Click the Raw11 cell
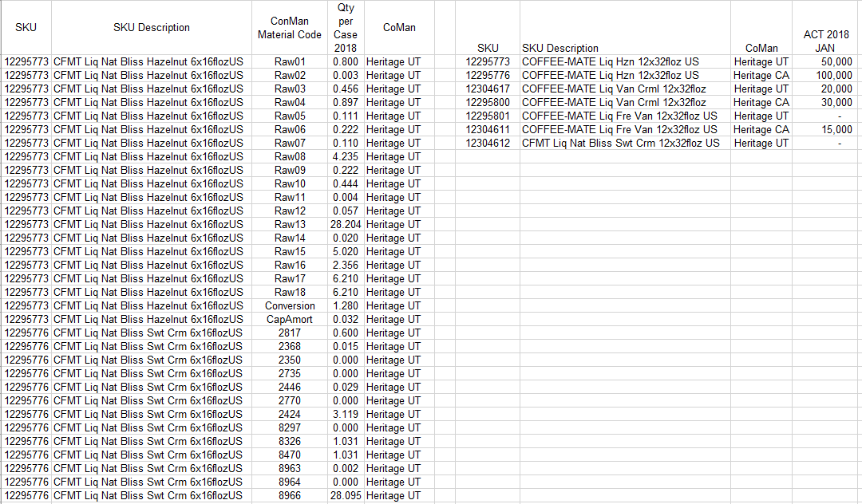This screenshot has height=504, width=862. 290,197
